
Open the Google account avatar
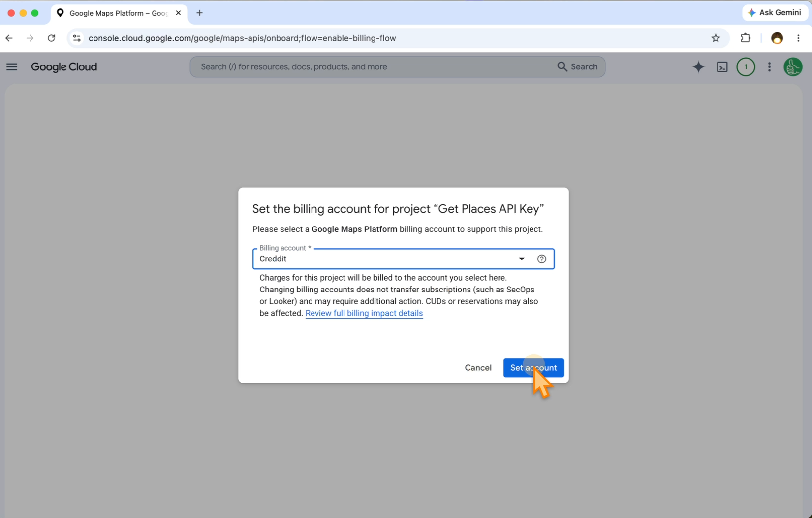coord(792,67)
